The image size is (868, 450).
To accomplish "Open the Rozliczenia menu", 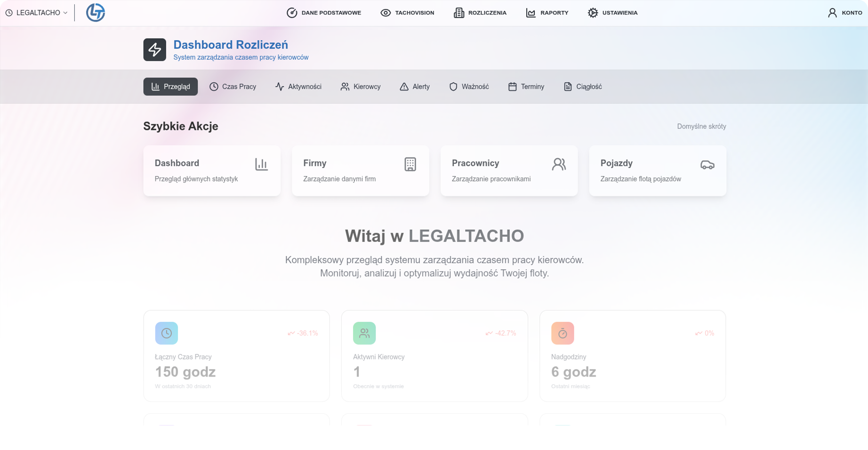I will [x=480, y=13].
